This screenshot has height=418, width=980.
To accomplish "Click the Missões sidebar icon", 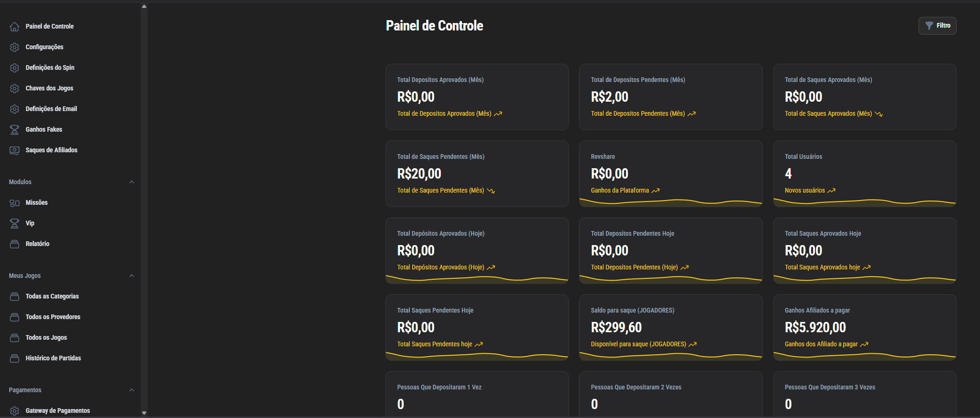I will (15, 203).
